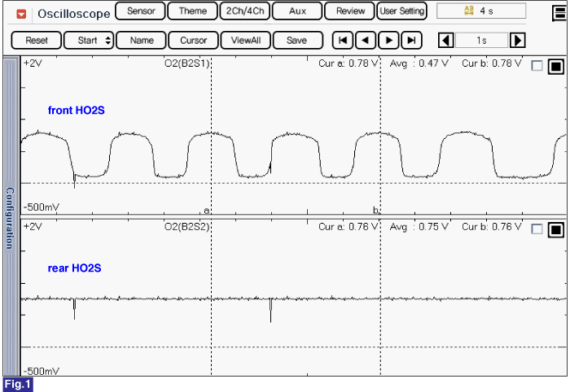The image size is (570, 392).
Task: Reset the oscilloscope
Action: click(x=37, y=41)
